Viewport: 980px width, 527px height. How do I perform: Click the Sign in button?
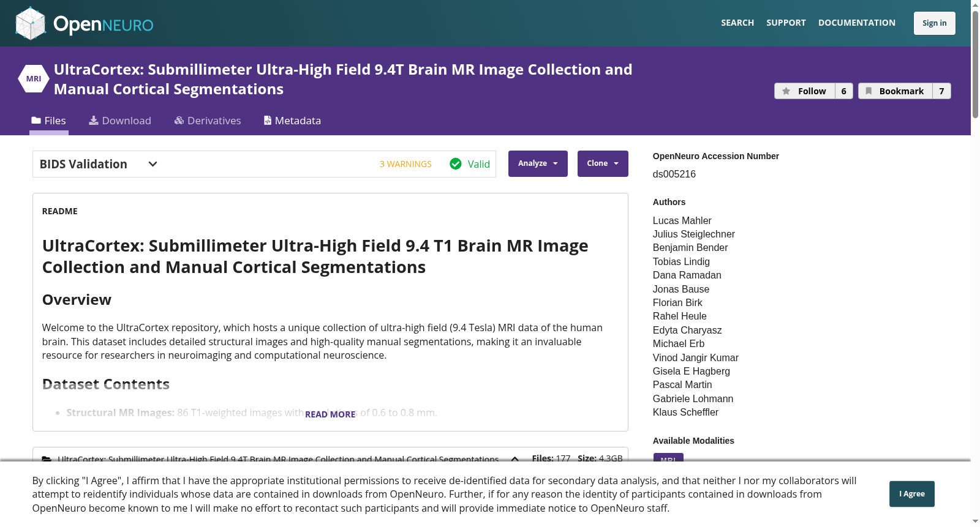point(935,23)
